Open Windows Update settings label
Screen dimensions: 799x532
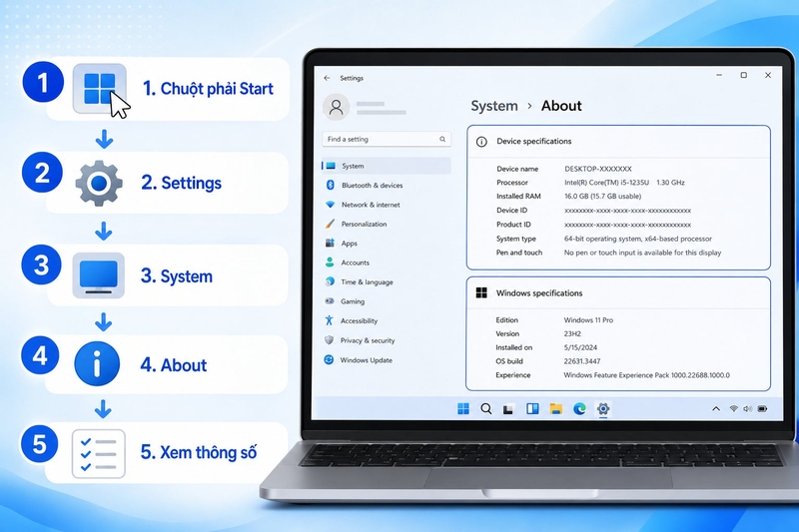click(366, 360)
